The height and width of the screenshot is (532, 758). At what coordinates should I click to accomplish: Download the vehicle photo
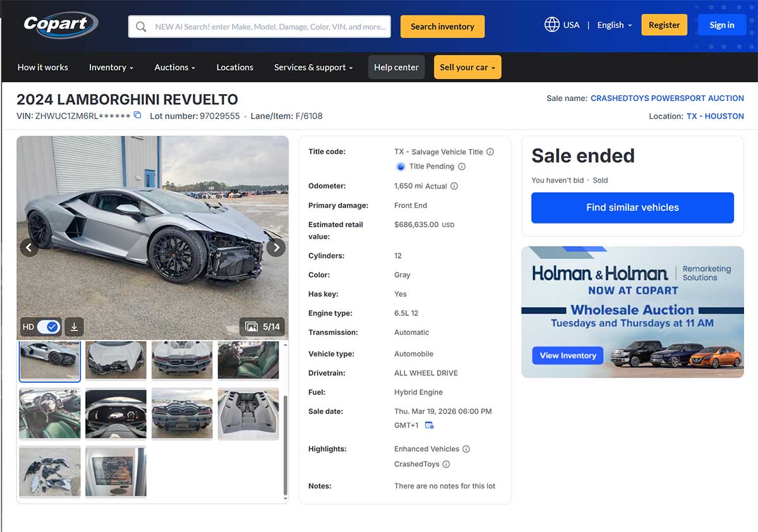[x=74, y=327]
